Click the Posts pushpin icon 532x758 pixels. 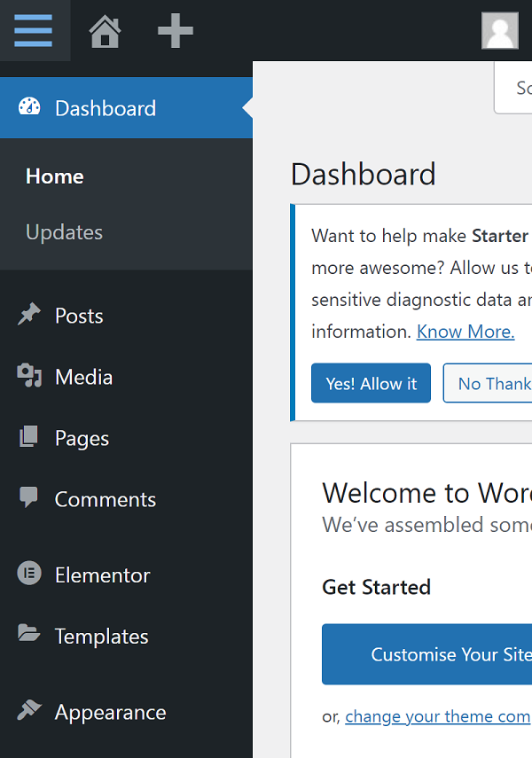(x=29, y=316)
